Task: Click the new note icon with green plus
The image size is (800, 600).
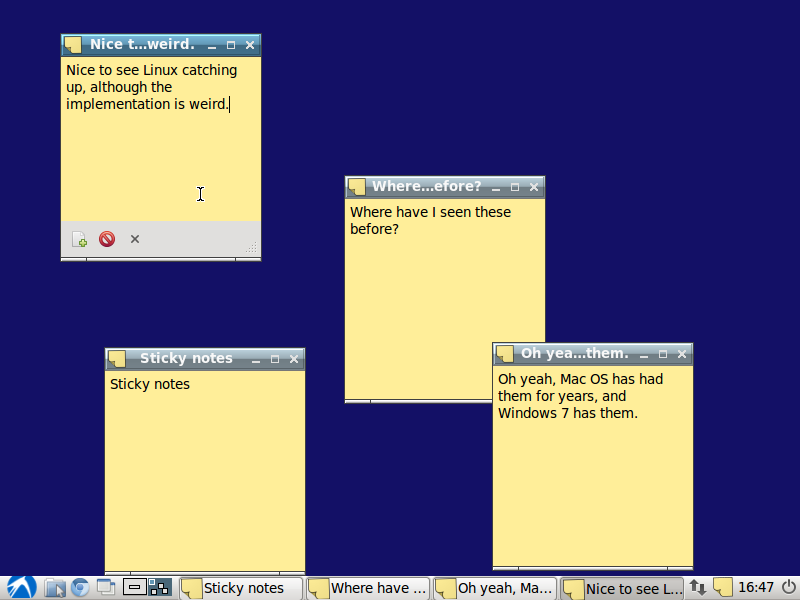Action: [79, 239]
